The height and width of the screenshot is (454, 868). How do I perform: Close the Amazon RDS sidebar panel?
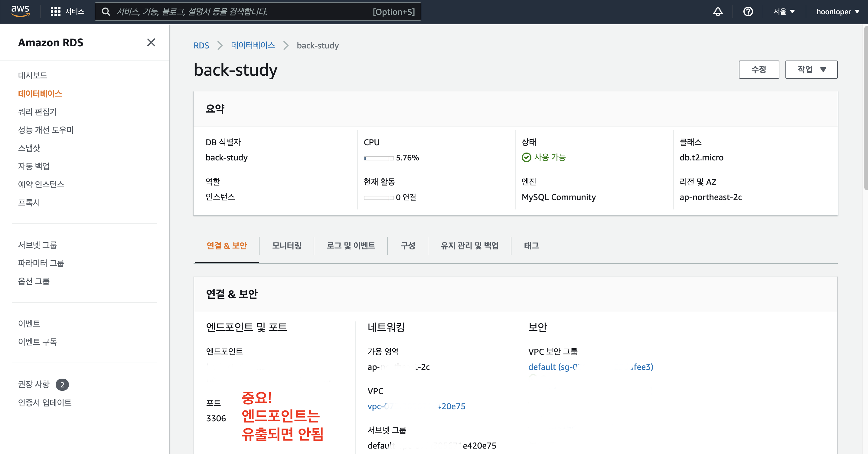pos(151,42)
